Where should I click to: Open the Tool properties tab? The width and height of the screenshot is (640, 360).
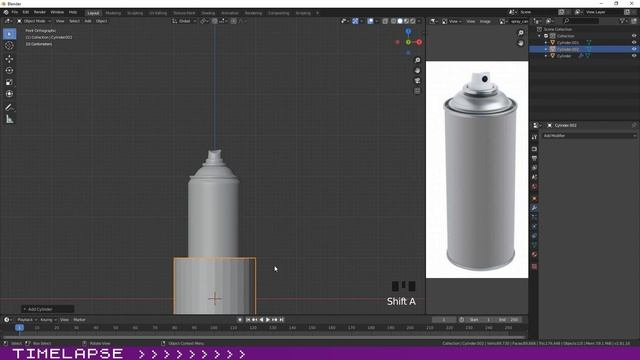534,138
